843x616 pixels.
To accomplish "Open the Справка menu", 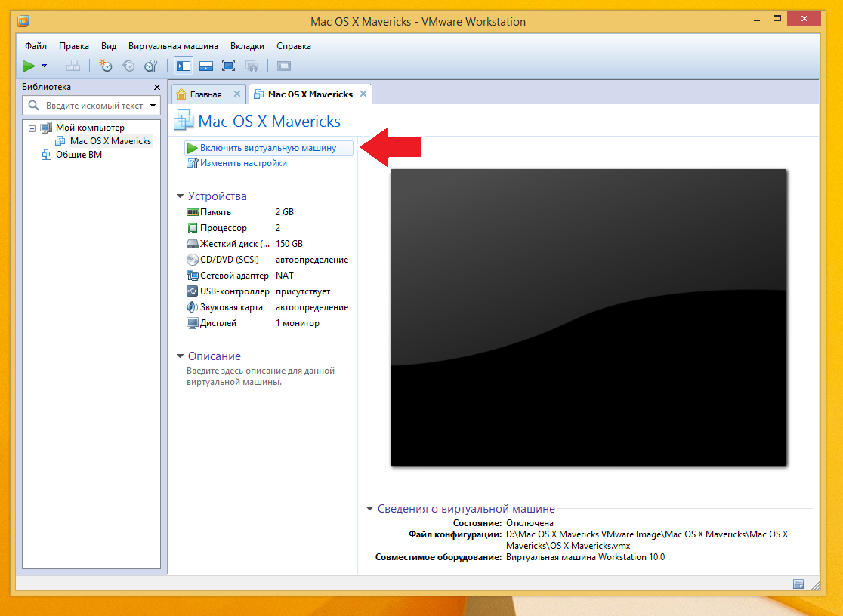I will coord(294,46).
